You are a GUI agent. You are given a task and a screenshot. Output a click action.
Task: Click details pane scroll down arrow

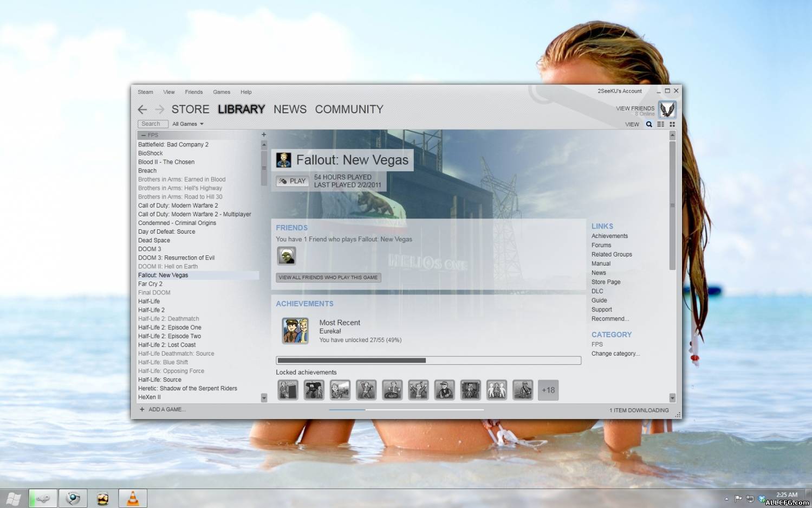[672, 397]
